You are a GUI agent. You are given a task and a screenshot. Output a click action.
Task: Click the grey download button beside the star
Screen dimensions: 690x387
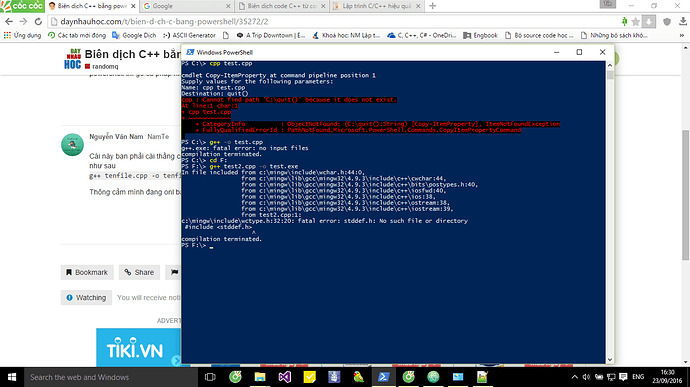(649, 22)
